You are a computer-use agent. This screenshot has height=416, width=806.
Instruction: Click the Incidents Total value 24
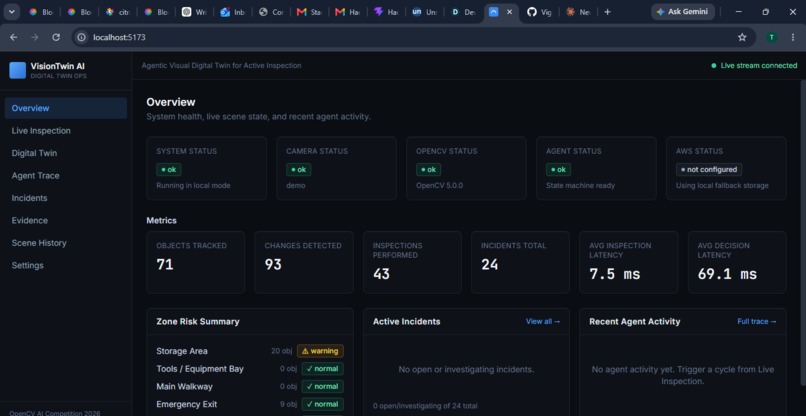click(490, 264)
